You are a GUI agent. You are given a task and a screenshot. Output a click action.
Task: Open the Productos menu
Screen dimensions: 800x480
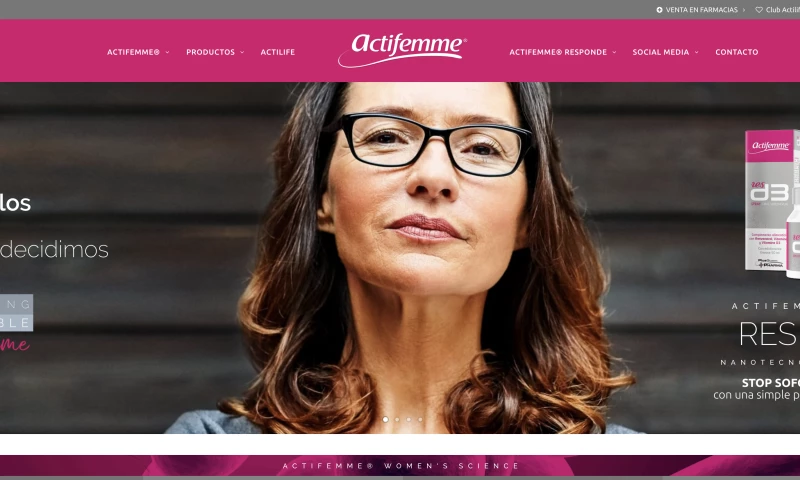click(210, 52)
